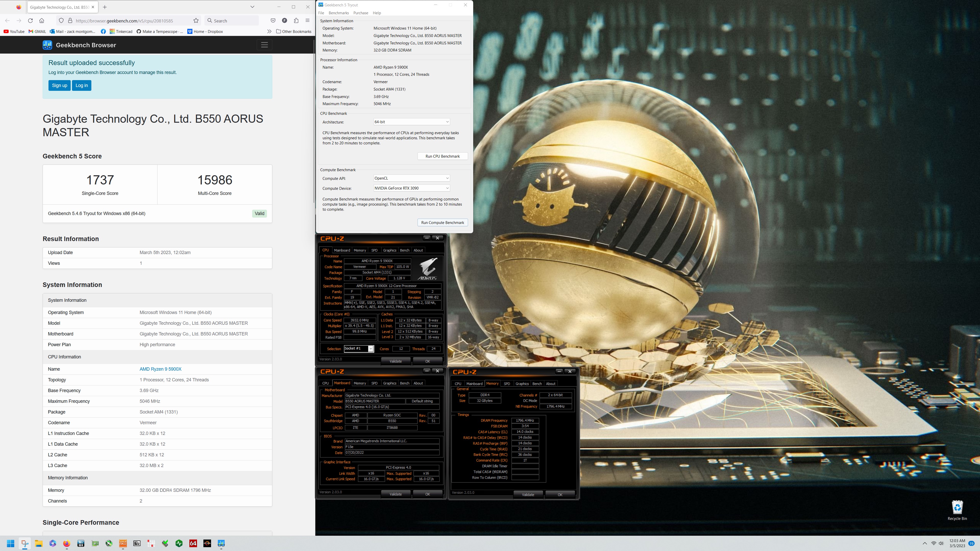
Task: Switch to Mainboard tab in top CPU-Z window
Action: [342, 250]
